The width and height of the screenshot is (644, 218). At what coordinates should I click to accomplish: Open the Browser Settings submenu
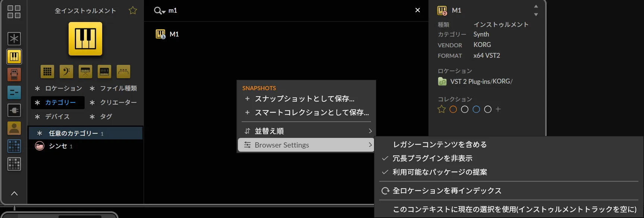pos(306,145)
